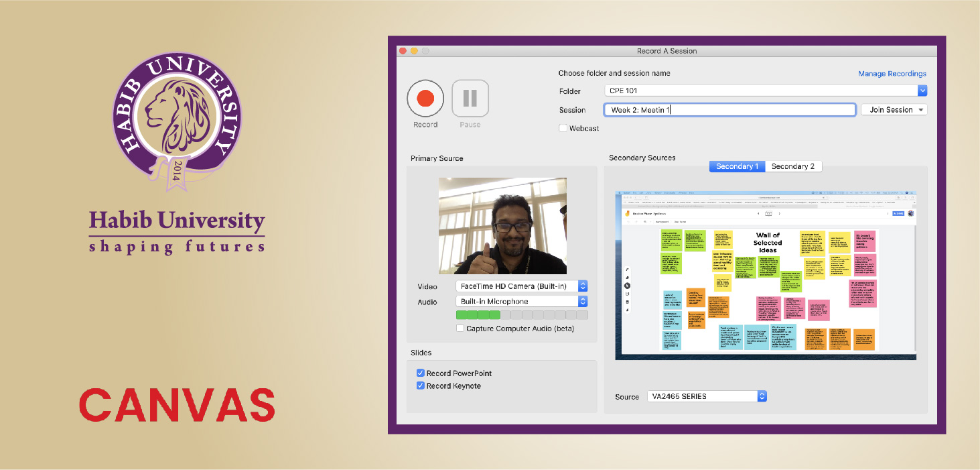Uncheck Record PowerPoint
The image size is (980, 470).
421,373
